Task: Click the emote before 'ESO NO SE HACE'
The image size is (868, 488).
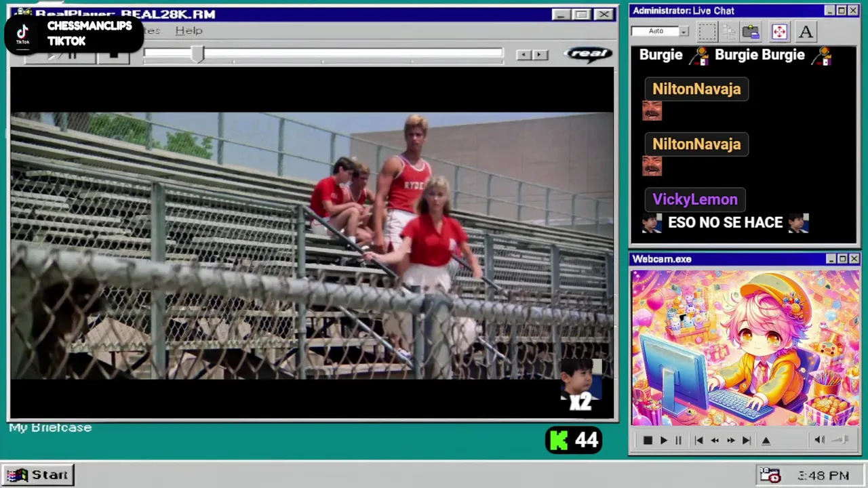Action: (x=652, y=222)
